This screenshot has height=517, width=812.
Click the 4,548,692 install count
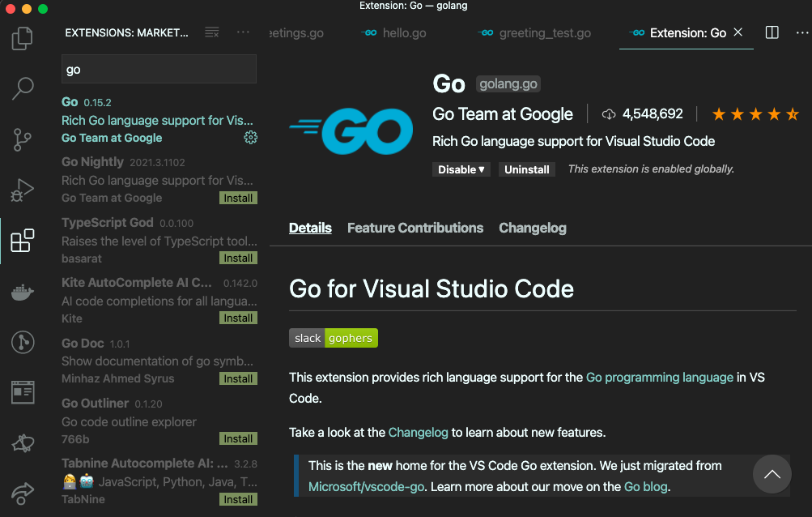[653, 114]
